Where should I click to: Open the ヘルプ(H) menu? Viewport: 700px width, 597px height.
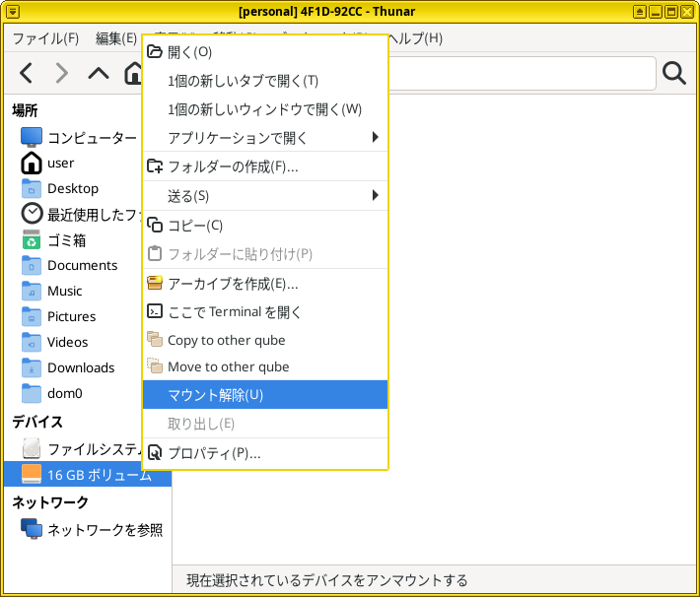[x=416, y=38]
